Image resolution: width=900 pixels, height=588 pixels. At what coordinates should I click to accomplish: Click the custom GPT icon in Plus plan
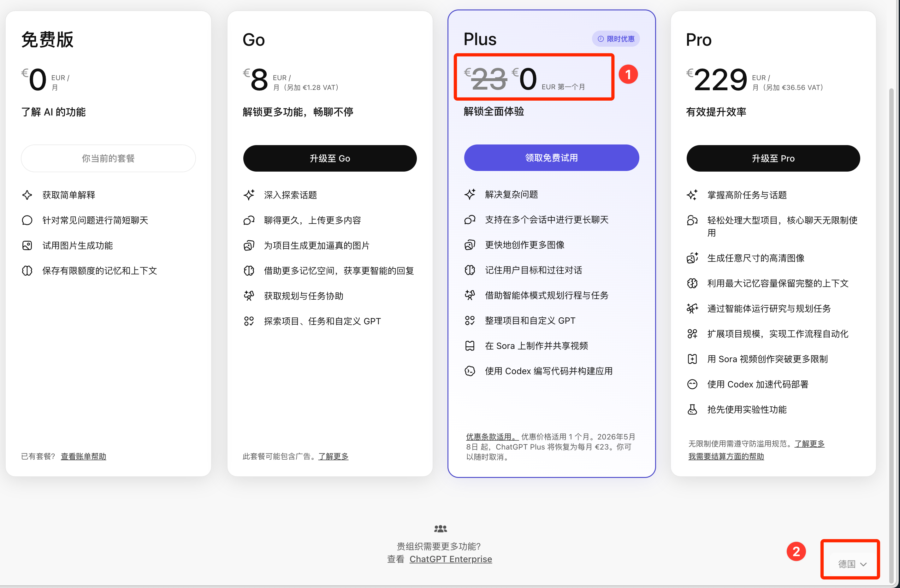point(470,320)
